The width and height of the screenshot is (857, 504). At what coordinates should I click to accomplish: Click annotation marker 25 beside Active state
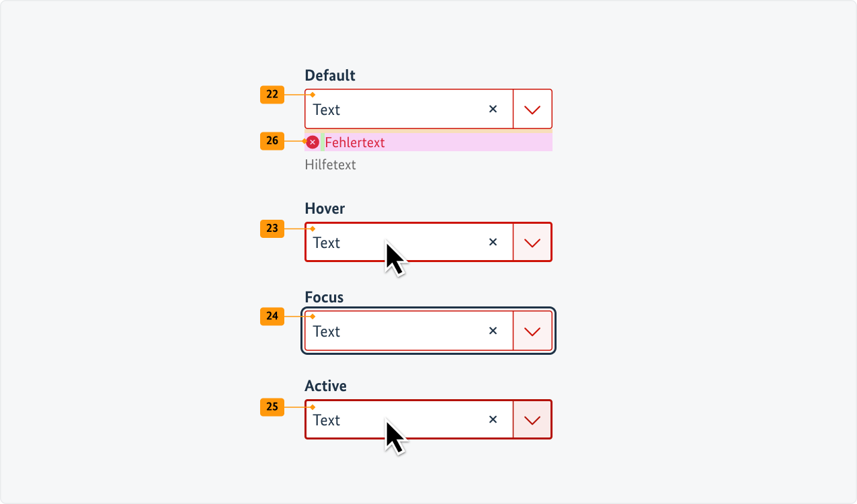(x=272, y=407)
